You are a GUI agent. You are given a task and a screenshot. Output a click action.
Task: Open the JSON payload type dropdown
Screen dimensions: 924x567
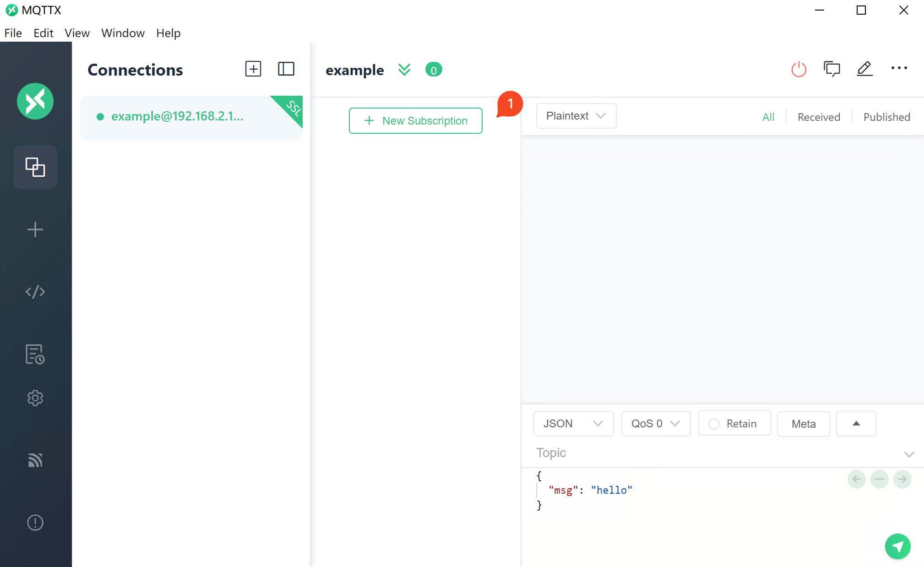[573, 424]
